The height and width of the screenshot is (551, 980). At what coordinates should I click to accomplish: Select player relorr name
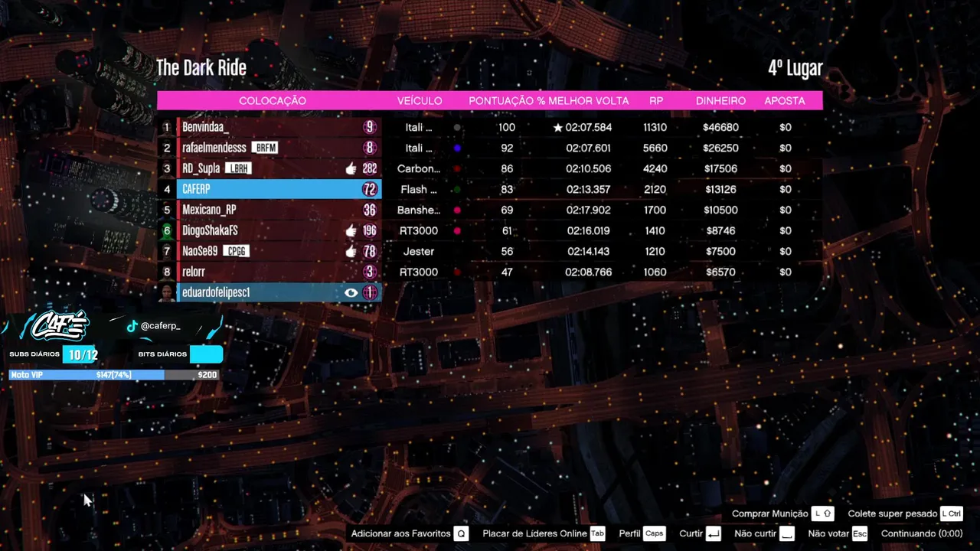pos(194,272)
